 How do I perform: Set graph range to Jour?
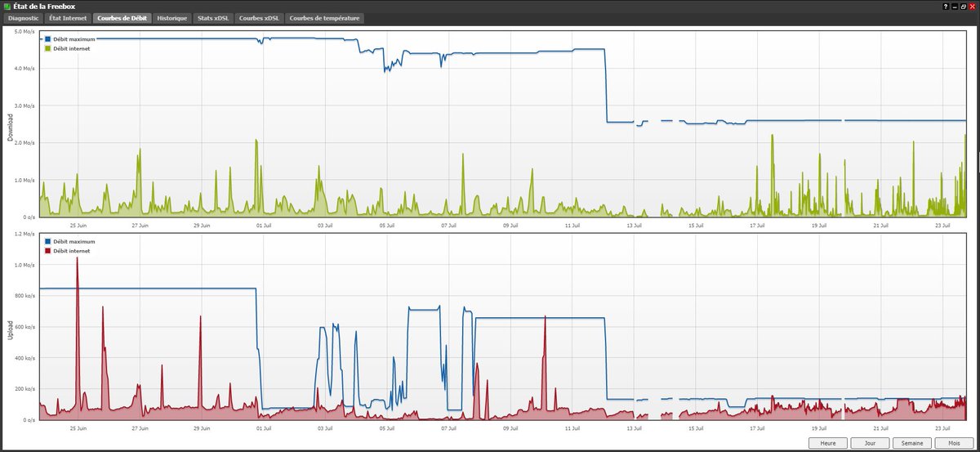click(870, 442)
